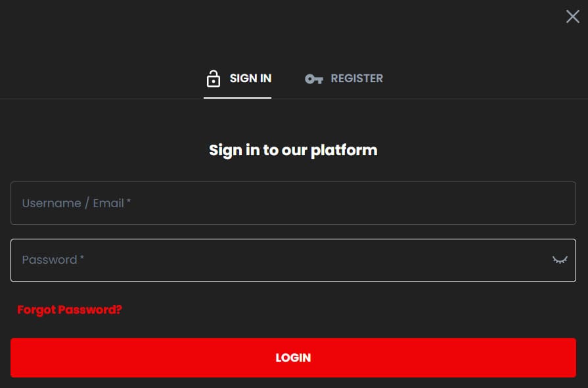The height and width of the screenshot is (388, 588).
Task: Click the asterisk after Username / Email
Action: point(129,202)
